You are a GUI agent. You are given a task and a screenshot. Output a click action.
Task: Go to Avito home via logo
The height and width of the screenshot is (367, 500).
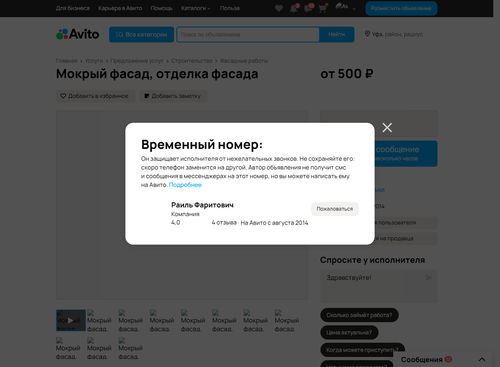78,34
